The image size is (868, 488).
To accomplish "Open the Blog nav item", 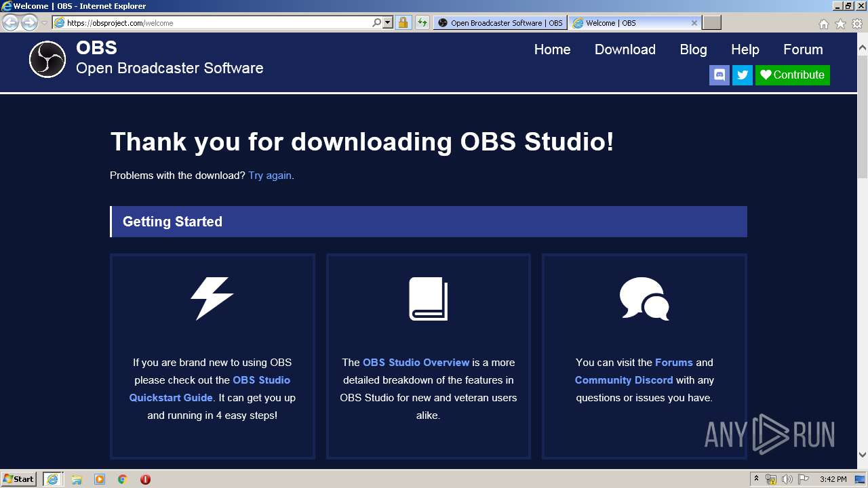I will click(x=693, y=49).
